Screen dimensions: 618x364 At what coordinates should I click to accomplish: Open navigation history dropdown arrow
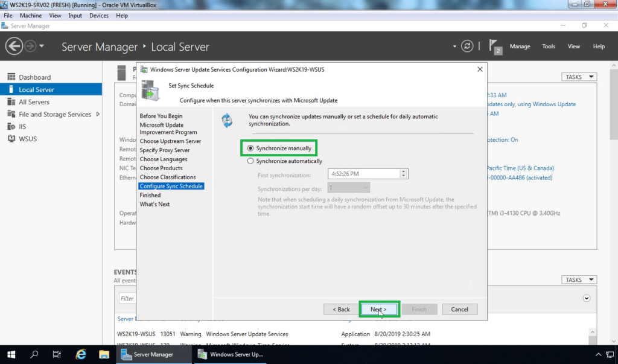point(42,46)
